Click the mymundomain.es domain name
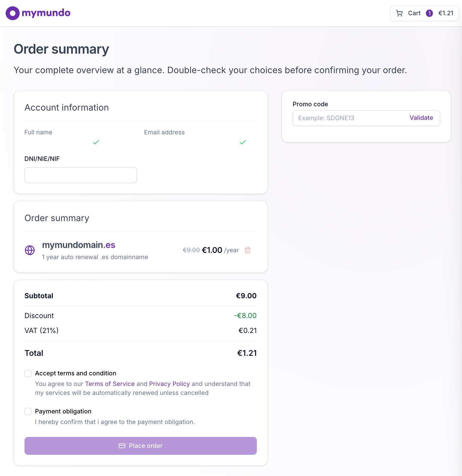Viewport: 462px width, 476px height. click(79, 245)
